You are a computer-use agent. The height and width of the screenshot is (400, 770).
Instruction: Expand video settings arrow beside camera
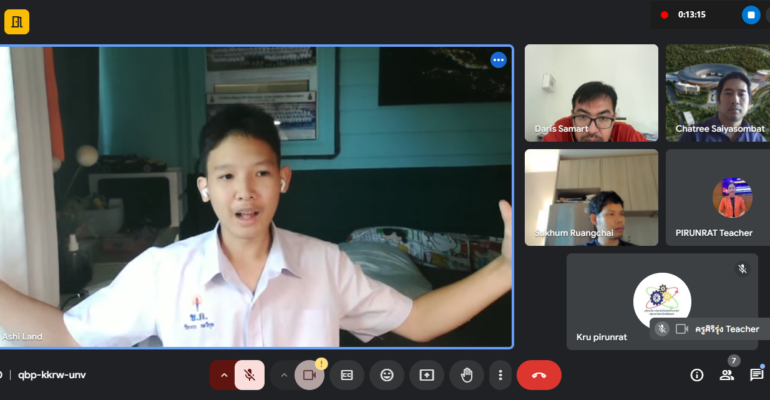pos(283,375)
